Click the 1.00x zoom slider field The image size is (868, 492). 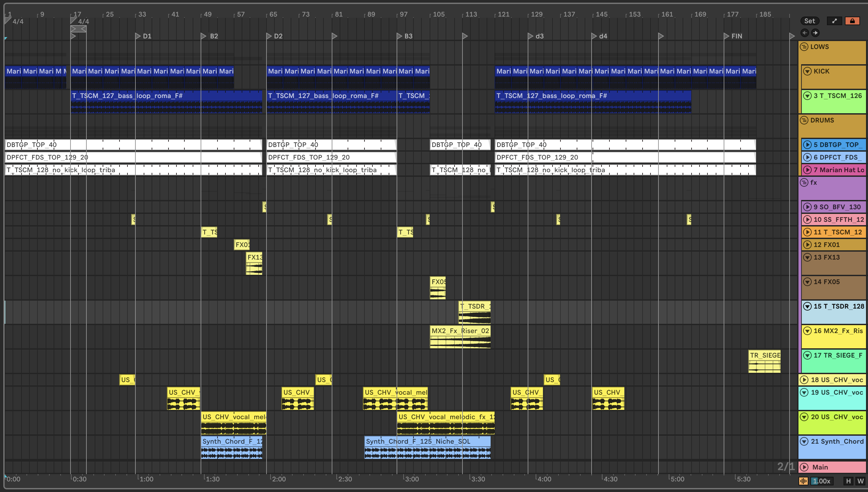point(821,481)
